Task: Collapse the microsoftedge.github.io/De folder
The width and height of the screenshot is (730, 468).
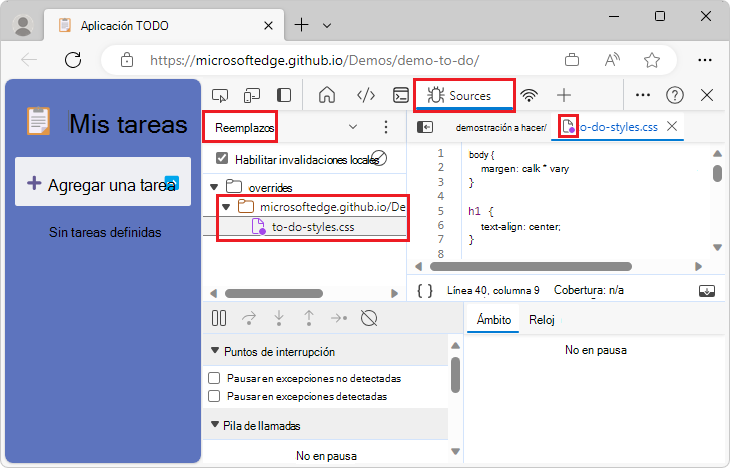Action: 226,207
